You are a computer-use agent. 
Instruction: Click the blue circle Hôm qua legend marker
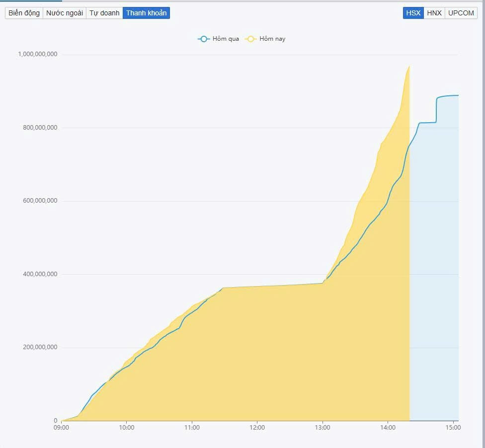pos(204,39)
